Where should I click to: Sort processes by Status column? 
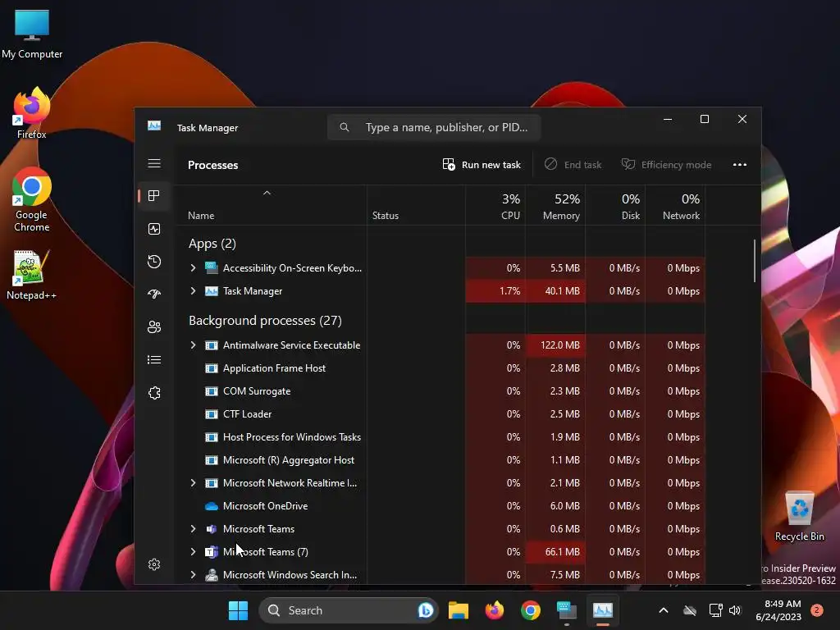click(416, 206)
